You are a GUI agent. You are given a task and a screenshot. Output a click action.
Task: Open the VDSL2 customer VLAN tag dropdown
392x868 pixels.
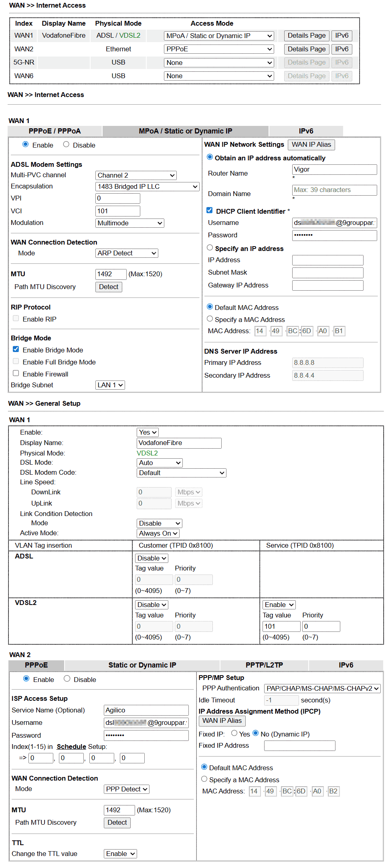click(x=152, y=605)
